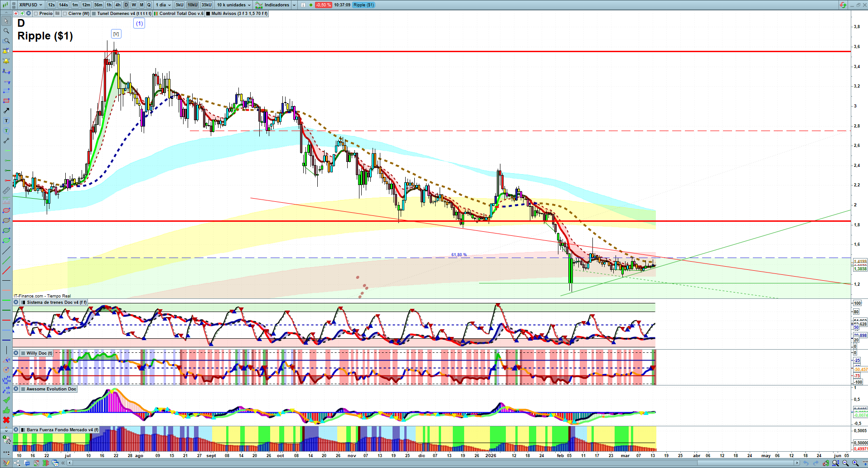The image size is (868, 468).
Task: Select the blue rectangle drawing tool
Action: tap(6, 91)
